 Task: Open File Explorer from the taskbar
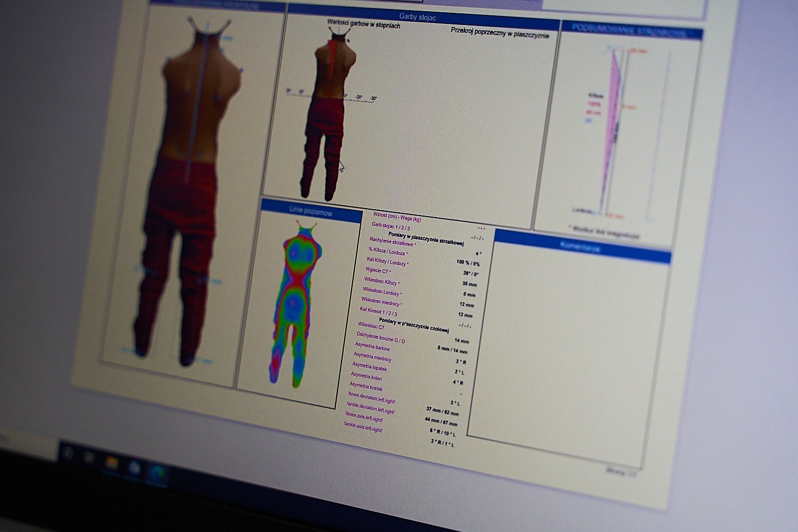click(111, 463)
